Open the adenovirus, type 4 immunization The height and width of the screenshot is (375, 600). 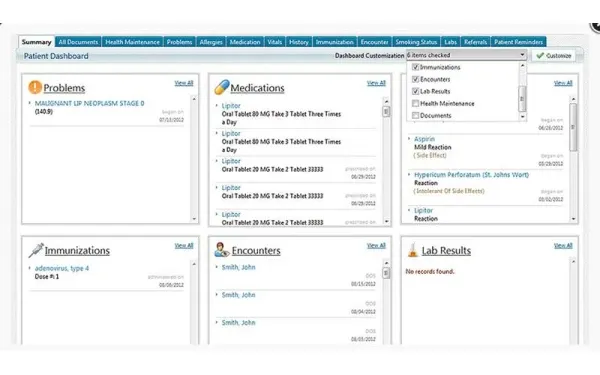pos(62,268)
